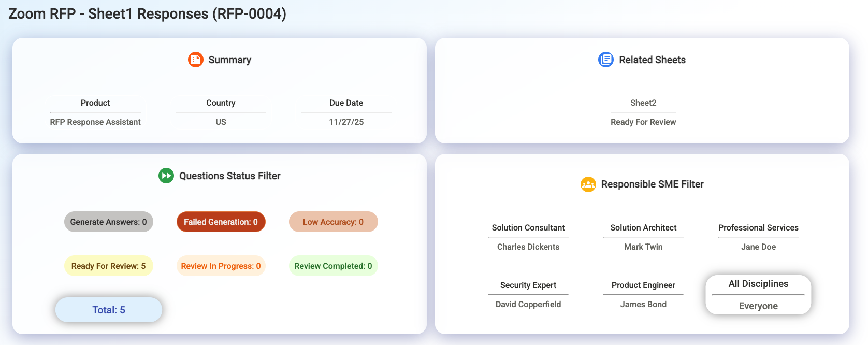868x345 pixels.
Task: Click the Zoom RFP - Sheet1 Responses title
Action: (148, 13)
